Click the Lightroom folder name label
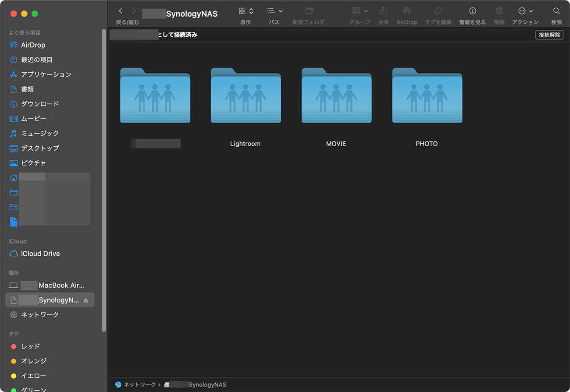 [246, 144]
